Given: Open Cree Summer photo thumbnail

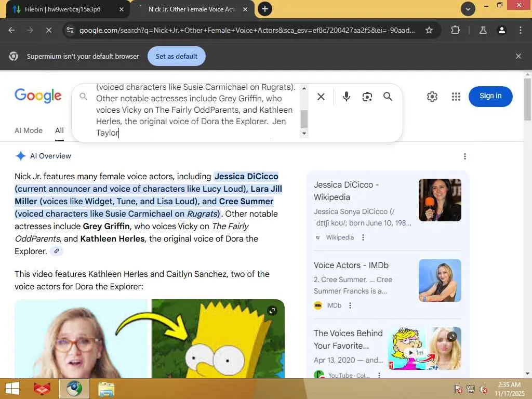Looking at the screenshot, I should click(440, 280).
